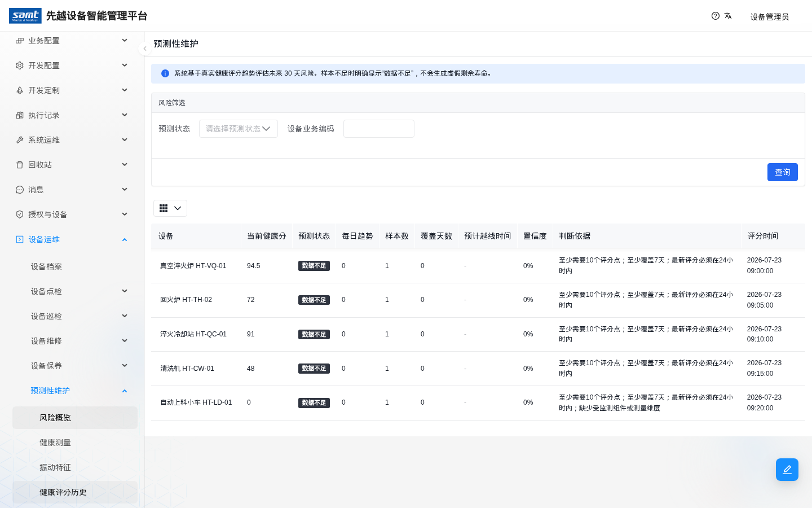This screenshot has height=508, width=812.
Task: Click the blue edit floating button
Action: point(787,470)
